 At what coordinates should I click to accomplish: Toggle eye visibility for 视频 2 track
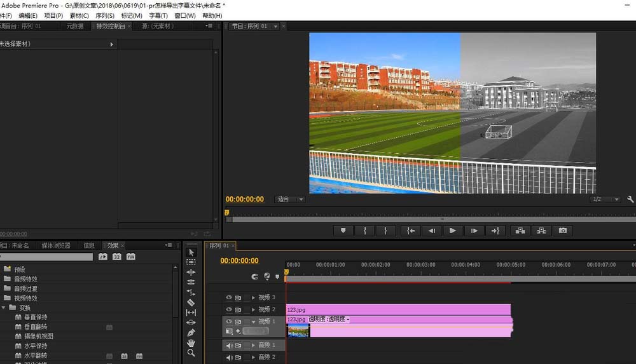[229, 309]
